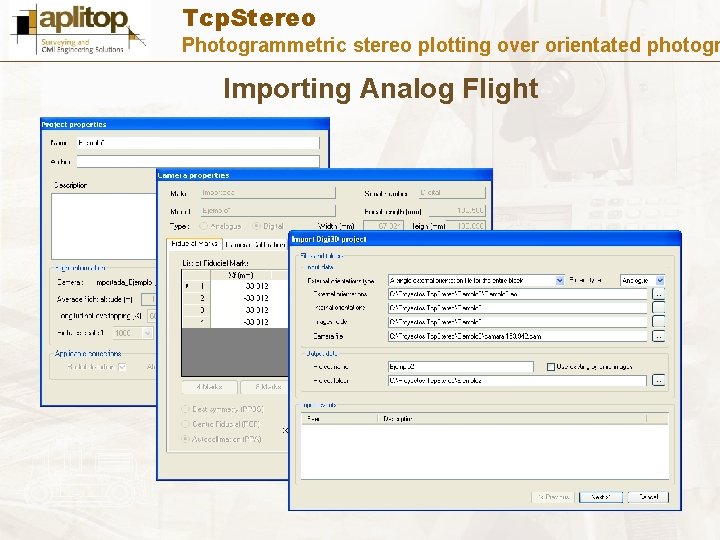Click the Previous button in Import dialog

click(553, 497)
